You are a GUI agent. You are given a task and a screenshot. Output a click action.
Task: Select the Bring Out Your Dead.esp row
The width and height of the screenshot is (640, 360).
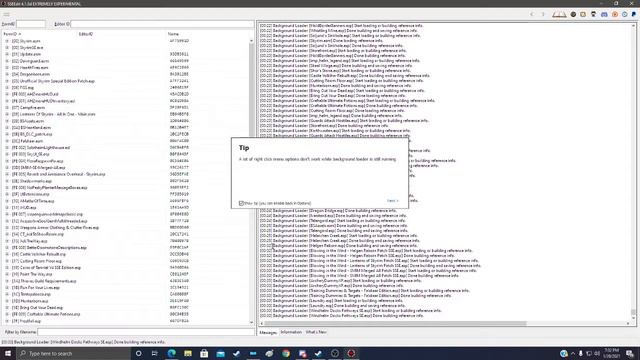[x=127, y=308]
